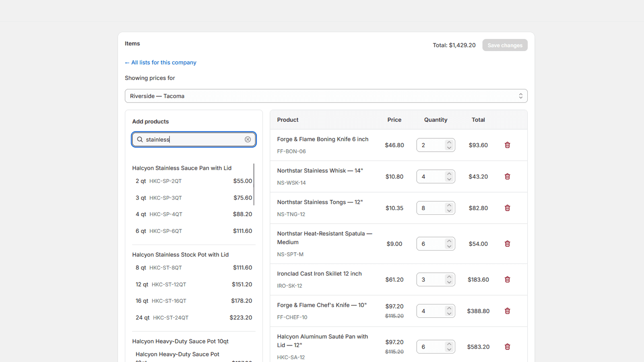Click the Ironclad Cast Iron Skillet product name
The height and width of the screenshot is (362, 644).
319,274
